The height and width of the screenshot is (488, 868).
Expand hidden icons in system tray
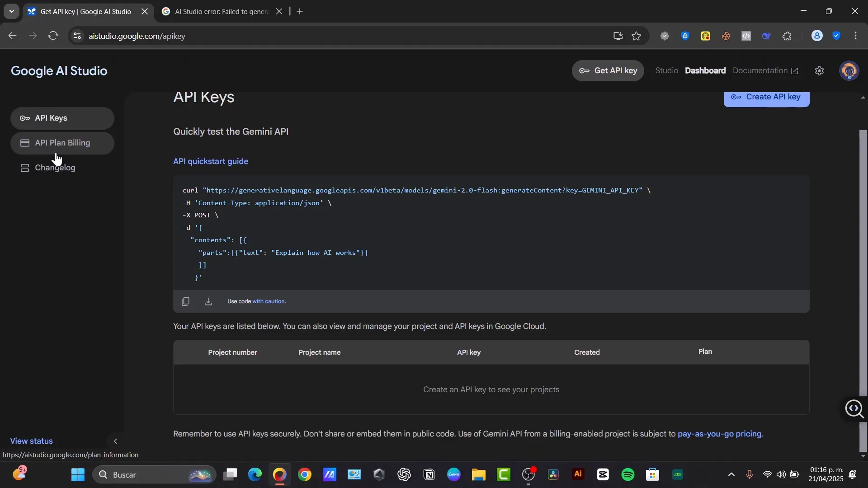coord(731,474)
